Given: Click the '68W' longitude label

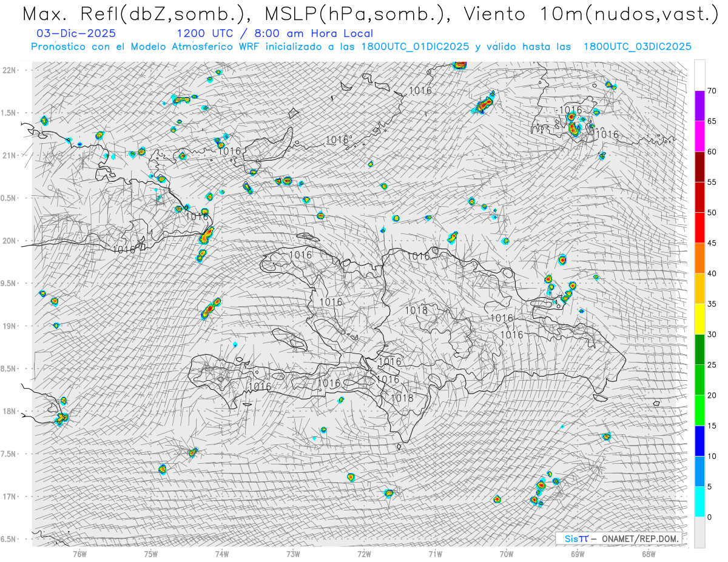Looking at the screenshot, I should tap(648, 554).
